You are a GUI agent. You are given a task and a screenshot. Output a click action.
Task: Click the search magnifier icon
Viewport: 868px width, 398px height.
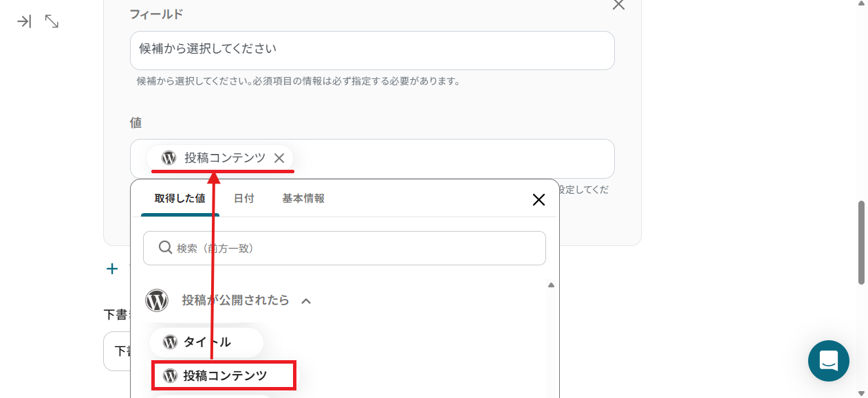(165, 247)
